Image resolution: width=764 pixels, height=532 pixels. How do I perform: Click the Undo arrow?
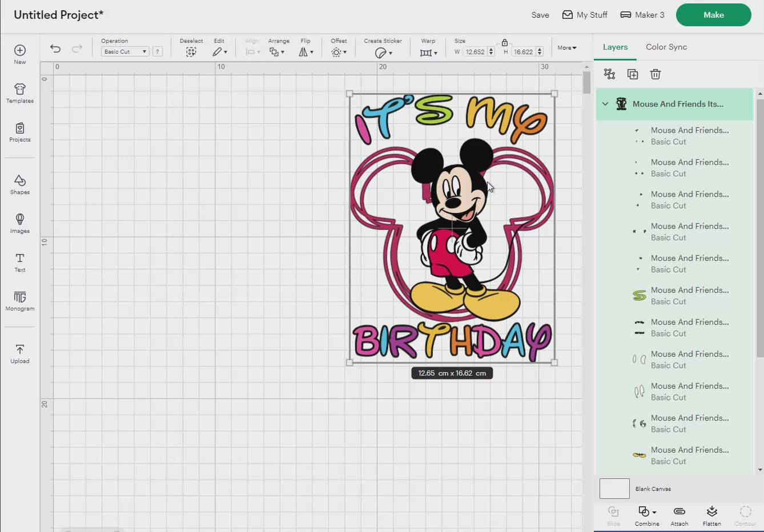(x=55, y=49)
